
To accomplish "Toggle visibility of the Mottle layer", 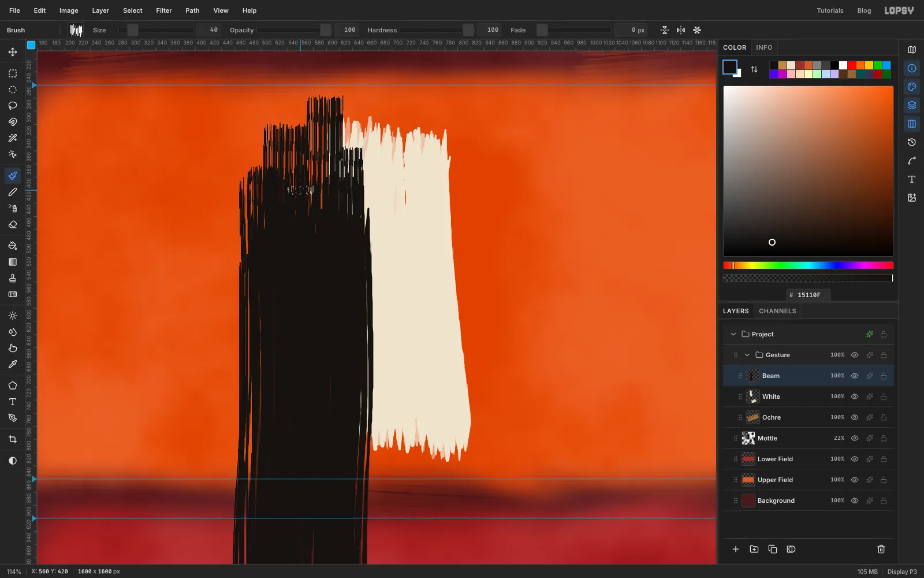I will [855, 438].
